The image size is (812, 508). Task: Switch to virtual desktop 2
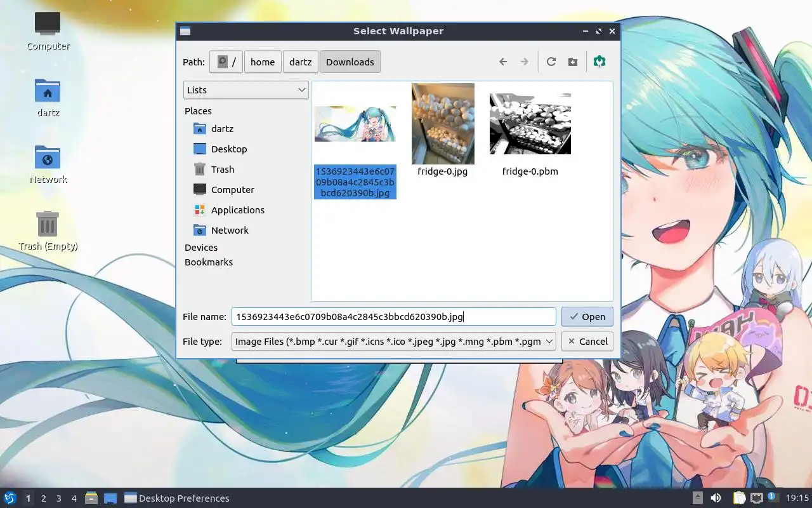[x=43, y=498]
